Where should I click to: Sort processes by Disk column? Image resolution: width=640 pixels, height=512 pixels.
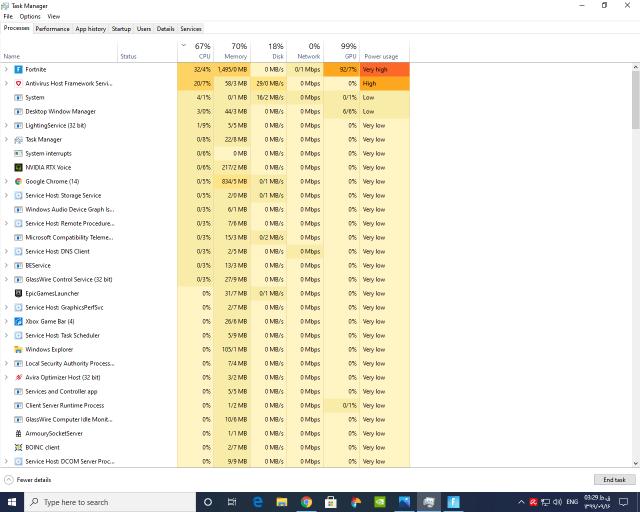click(269, 51)
